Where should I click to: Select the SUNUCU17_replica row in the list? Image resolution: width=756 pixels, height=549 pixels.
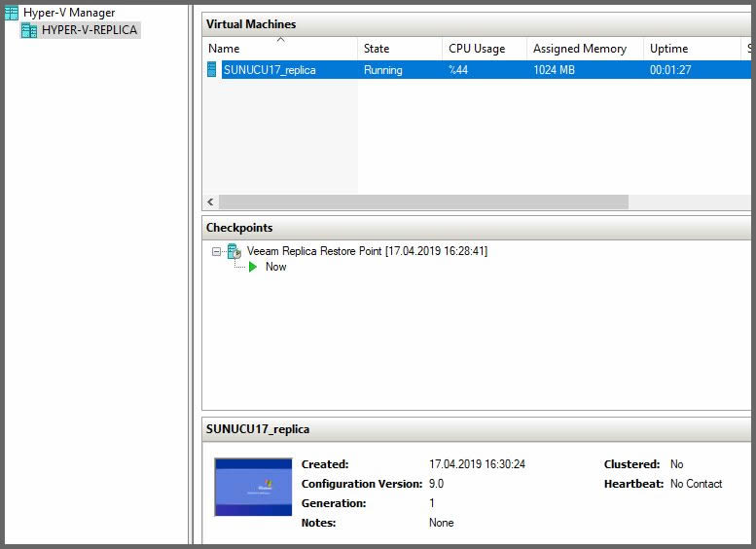(x=270, y=70)
